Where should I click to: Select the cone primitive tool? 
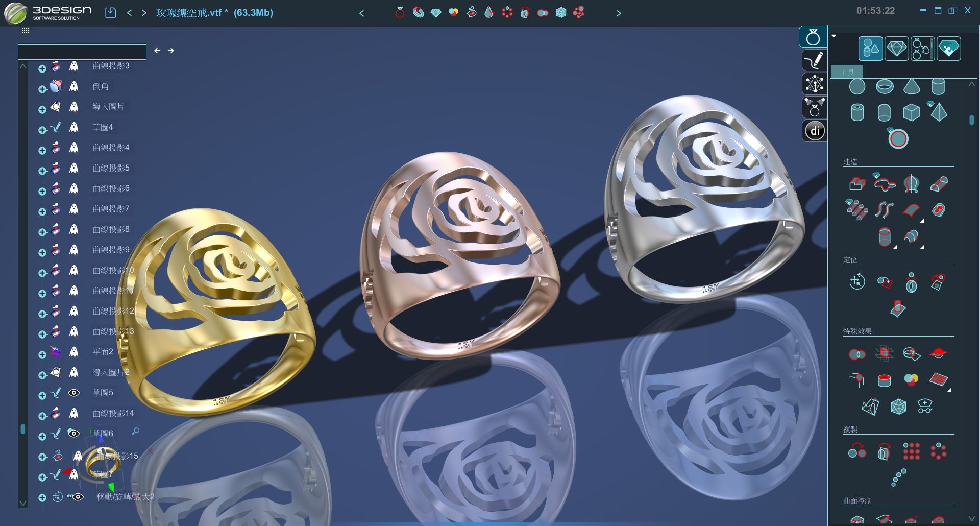[x=912, y=86]
